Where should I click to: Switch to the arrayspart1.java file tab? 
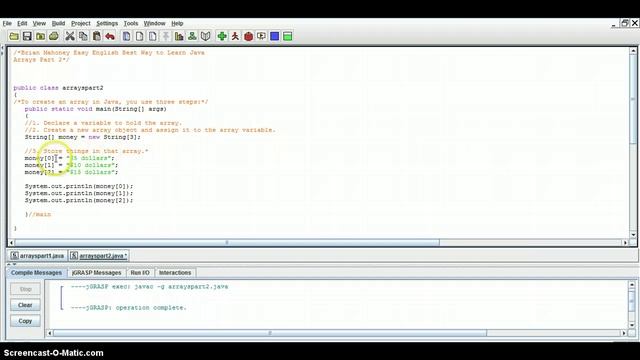38,256
